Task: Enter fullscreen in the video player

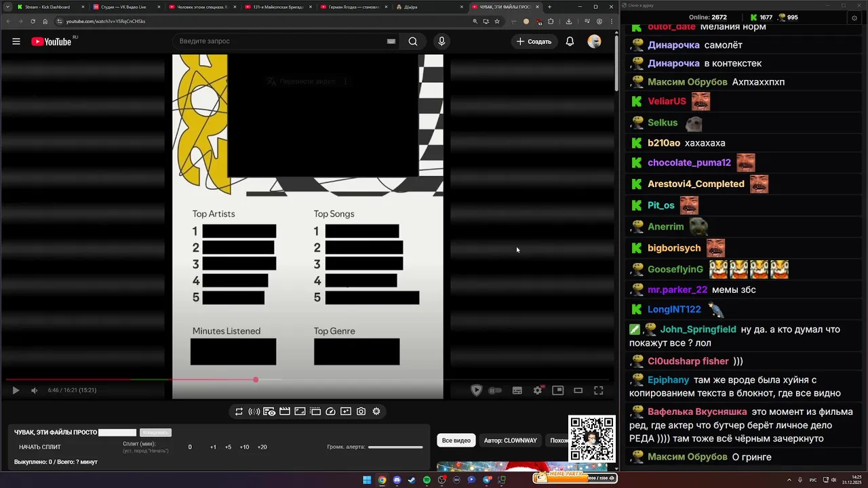Action: pyautogui.click(x=598, y=390)
